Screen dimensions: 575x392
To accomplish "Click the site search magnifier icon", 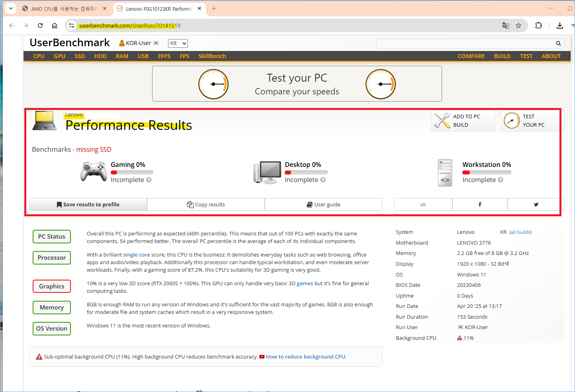I will coord(558,43).
